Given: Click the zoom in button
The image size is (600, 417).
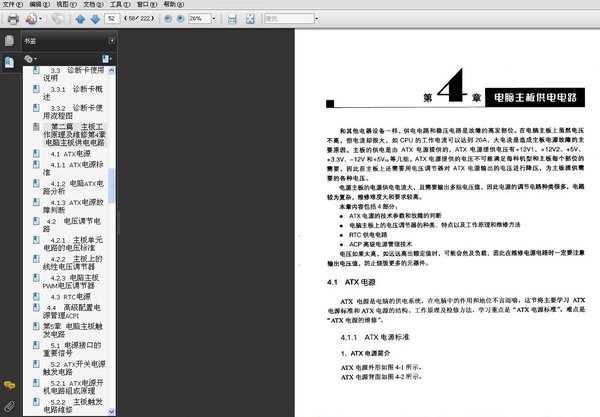Looking at the screenshot, I should point(180,18).
